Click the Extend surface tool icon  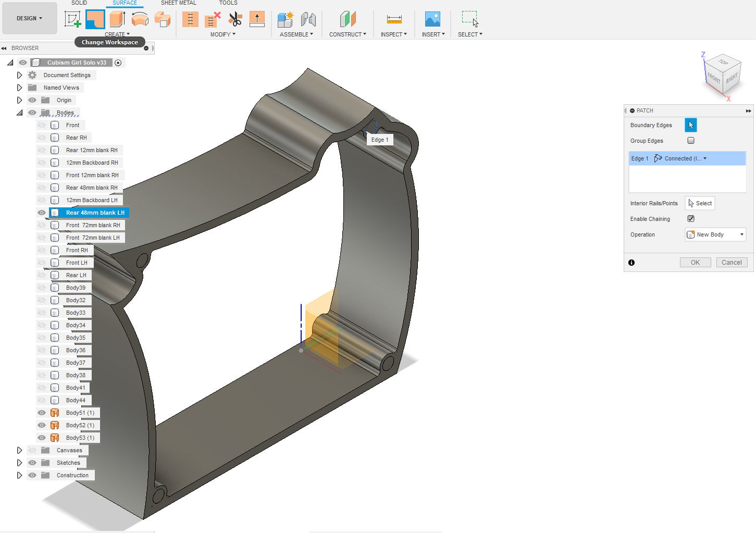pos(257,19)
